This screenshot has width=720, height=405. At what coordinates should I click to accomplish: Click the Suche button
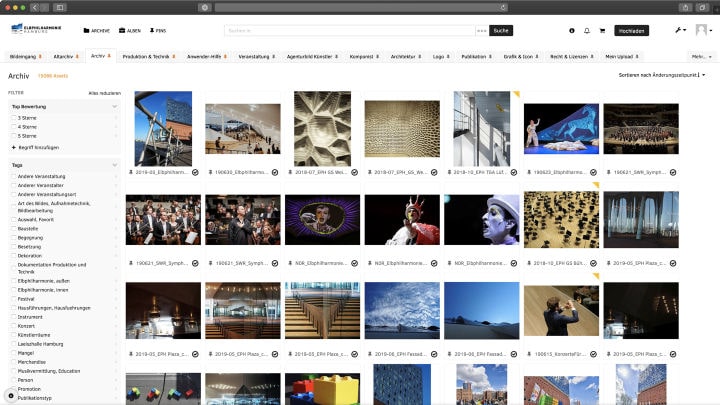501,31
